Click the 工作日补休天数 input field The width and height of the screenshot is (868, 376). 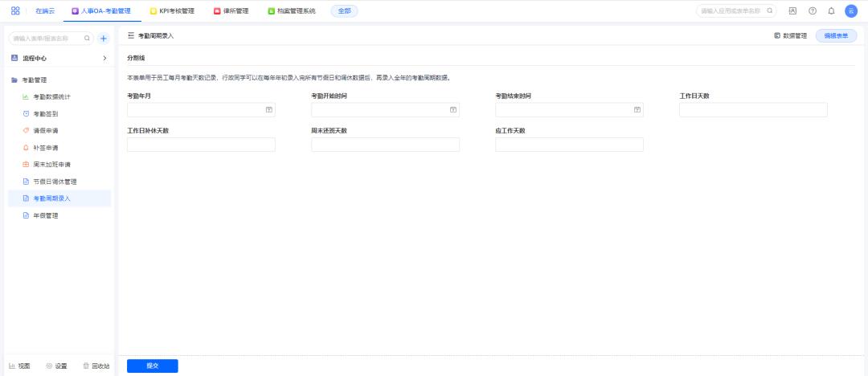[x=201, y=145]
